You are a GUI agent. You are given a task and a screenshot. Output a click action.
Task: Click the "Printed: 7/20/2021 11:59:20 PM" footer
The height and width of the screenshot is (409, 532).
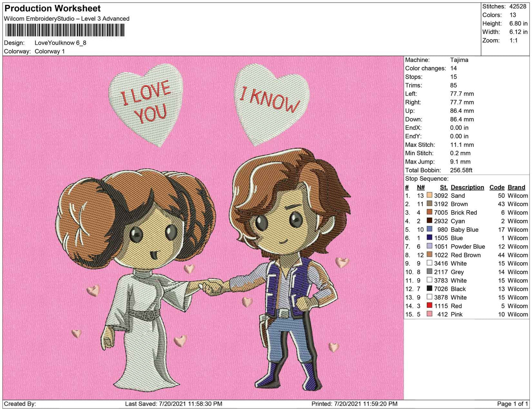354,404
